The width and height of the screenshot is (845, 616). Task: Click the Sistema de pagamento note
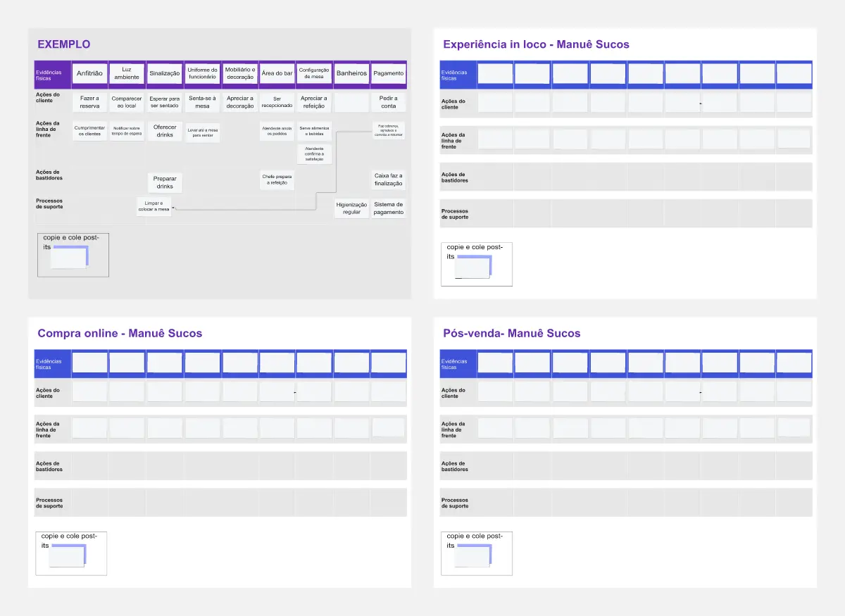tap(389, 208)
